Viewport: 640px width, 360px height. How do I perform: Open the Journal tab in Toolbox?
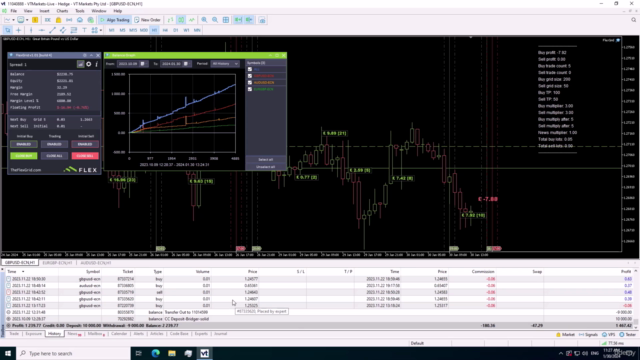point(220,334)
